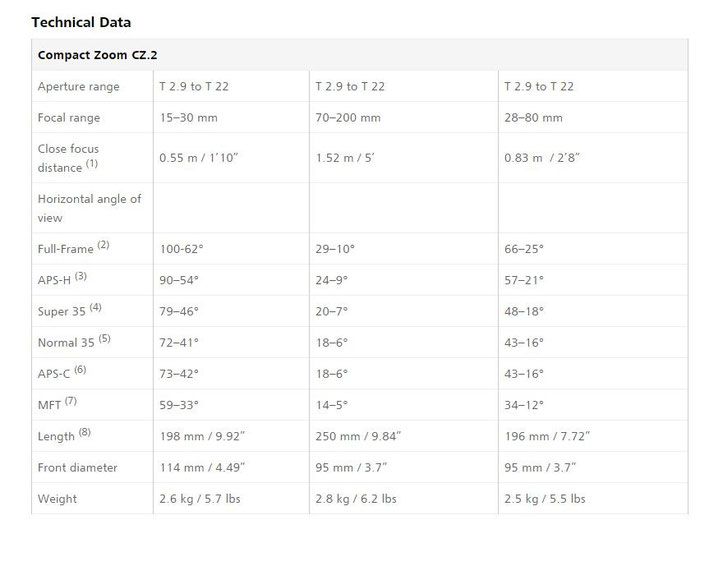
Task: Click footnote (5) next to Normal 35
Action: click(105, 338)
